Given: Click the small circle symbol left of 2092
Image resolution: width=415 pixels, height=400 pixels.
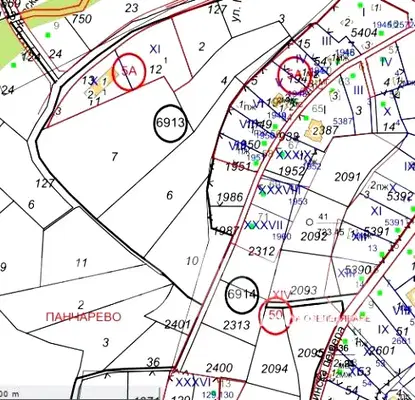Looking at the screenshot, I should 309,222.
